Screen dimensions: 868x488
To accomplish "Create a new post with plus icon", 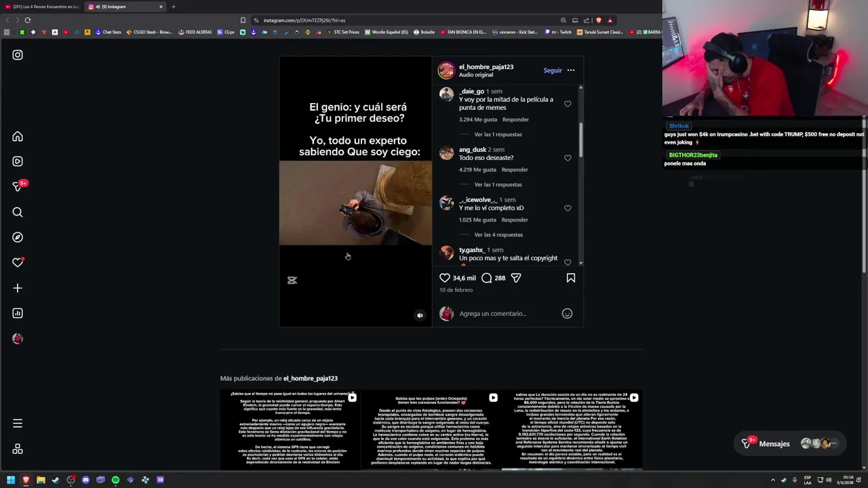I will (18, 288).
